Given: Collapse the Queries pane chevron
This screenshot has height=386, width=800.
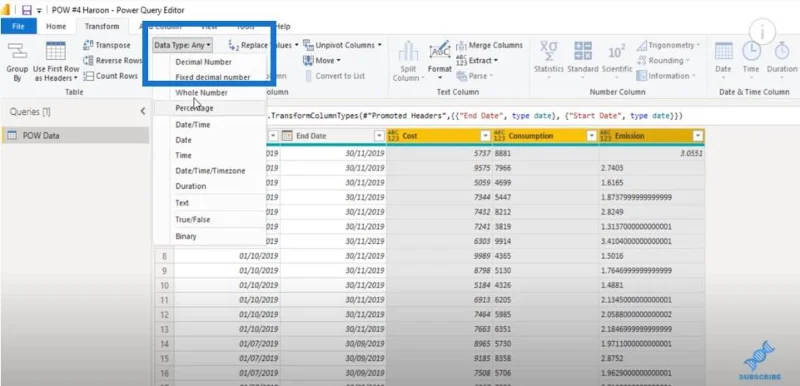Looking at the screenshot, I should pos(143,112).
